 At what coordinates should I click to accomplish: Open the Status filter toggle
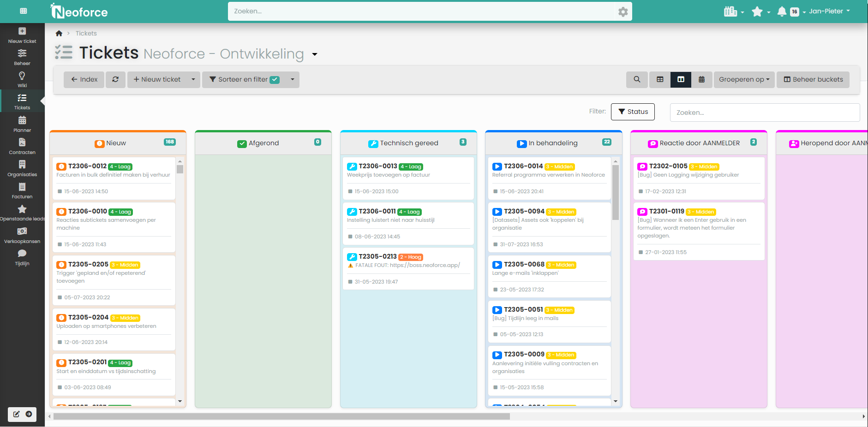coord(633,112)
